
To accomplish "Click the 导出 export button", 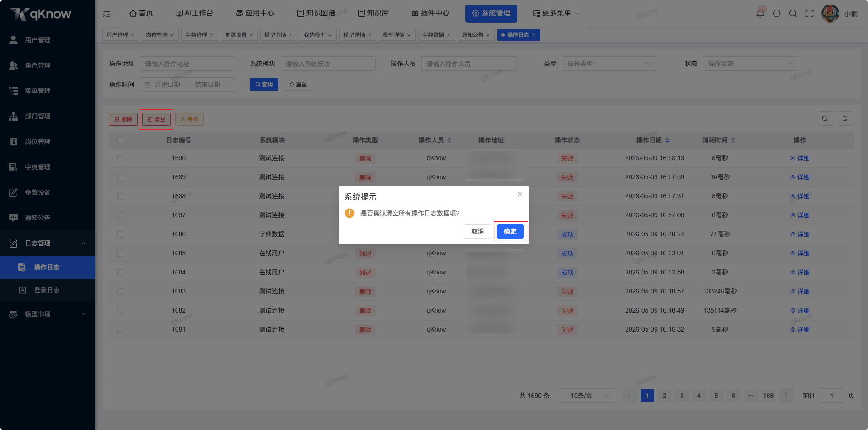I will (x=189, y=119).
